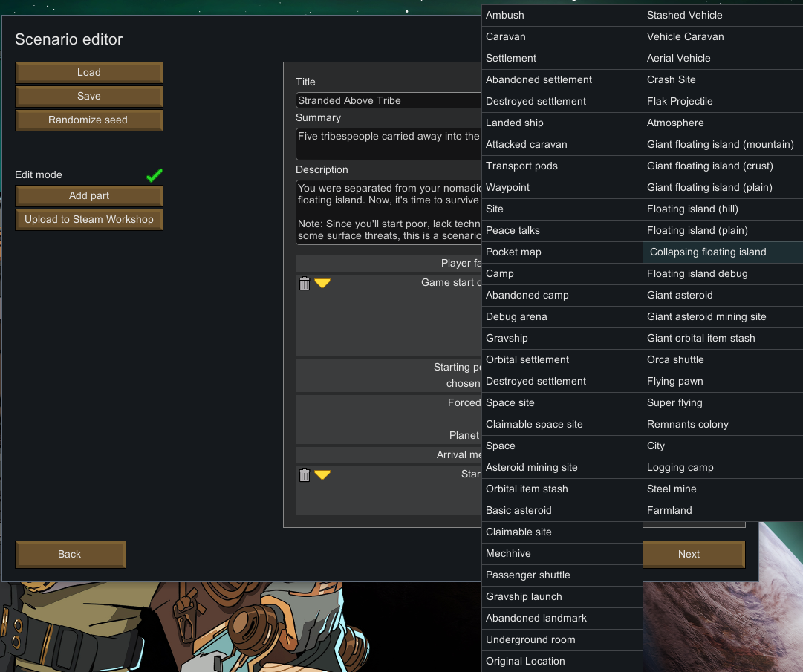Delete the Game start dialog part
Image resolution: width=803 pixels, height=672 pixels.
[305, 283]
